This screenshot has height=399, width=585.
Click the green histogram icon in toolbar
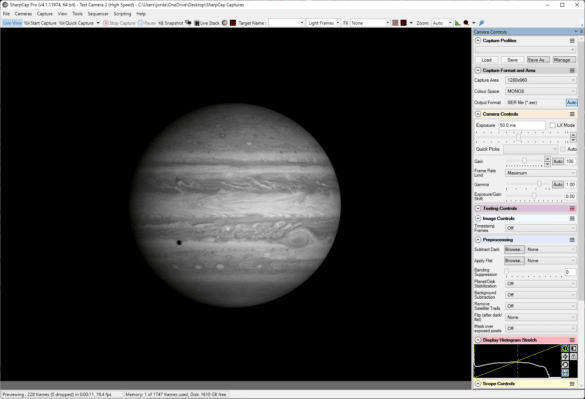point(457,23)
